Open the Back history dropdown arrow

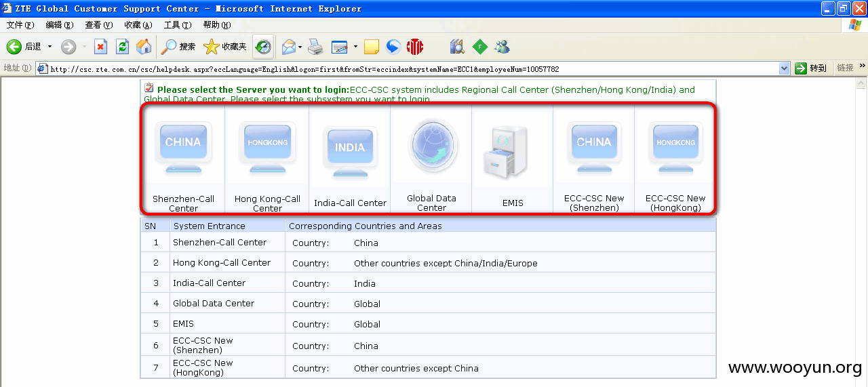click(x=50, y=47)
